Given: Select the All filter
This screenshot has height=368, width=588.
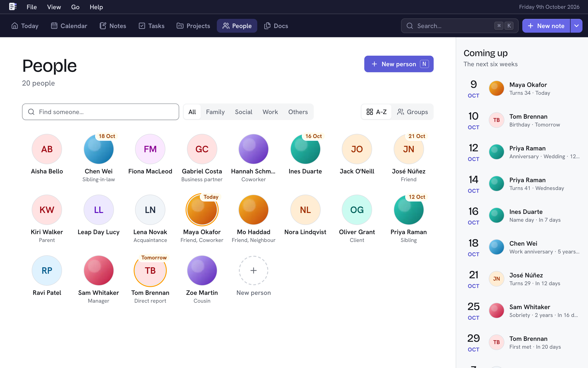Looking at the screenshot, I should pos(192,112).
